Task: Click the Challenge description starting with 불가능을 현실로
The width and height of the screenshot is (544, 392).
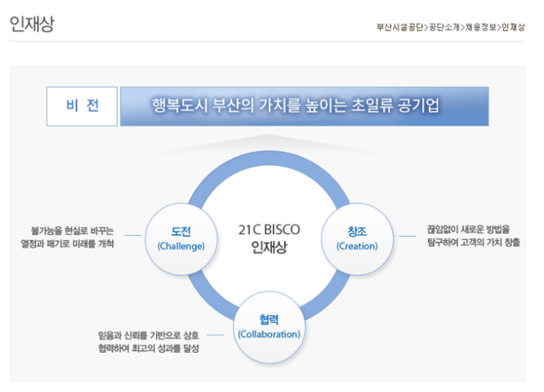Action: coord(67,237)
